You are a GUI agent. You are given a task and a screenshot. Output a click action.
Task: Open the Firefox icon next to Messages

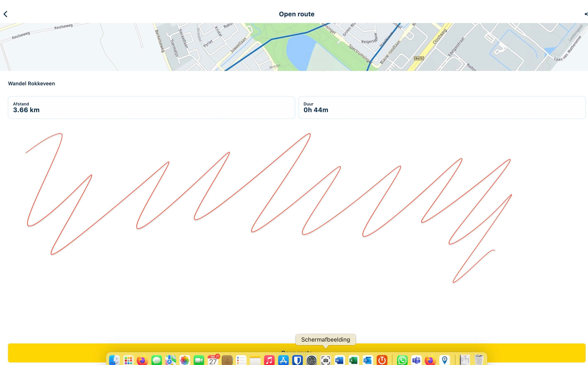tap(142, 360)
